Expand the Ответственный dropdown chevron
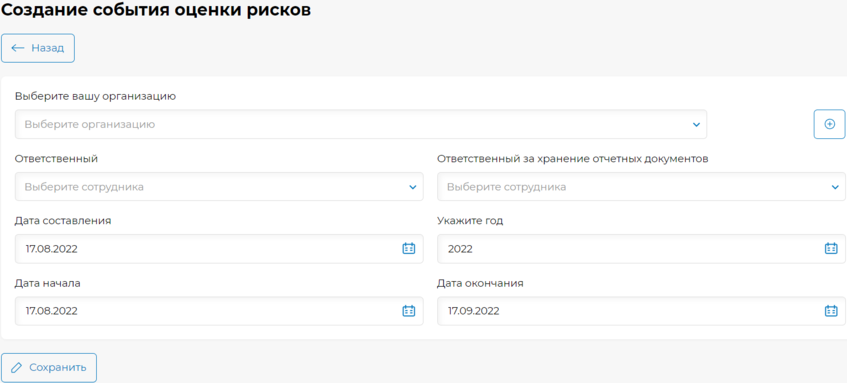This screenshot has width=847, height=383. 413,187
